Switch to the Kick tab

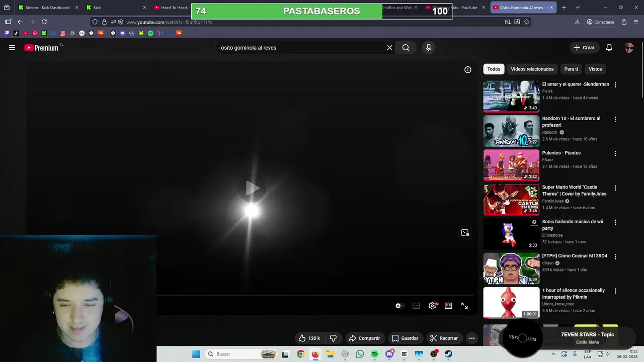tap(116, 8)
